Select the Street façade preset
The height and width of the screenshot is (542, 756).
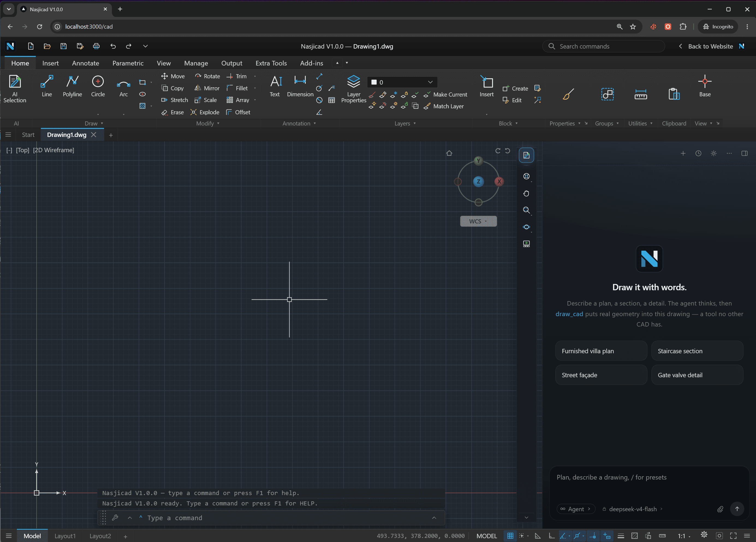tap(601, 375)
